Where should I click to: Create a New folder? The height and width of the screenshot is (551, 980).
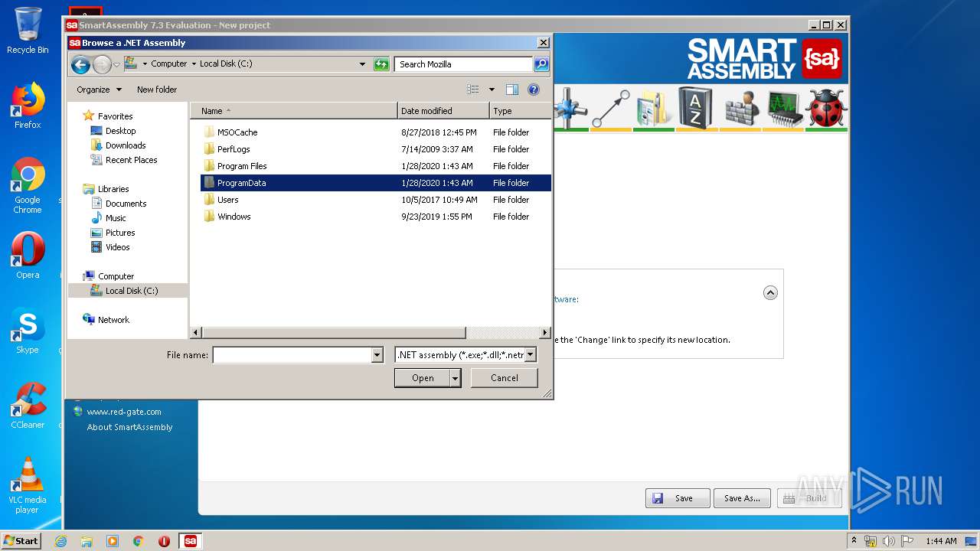157,90
